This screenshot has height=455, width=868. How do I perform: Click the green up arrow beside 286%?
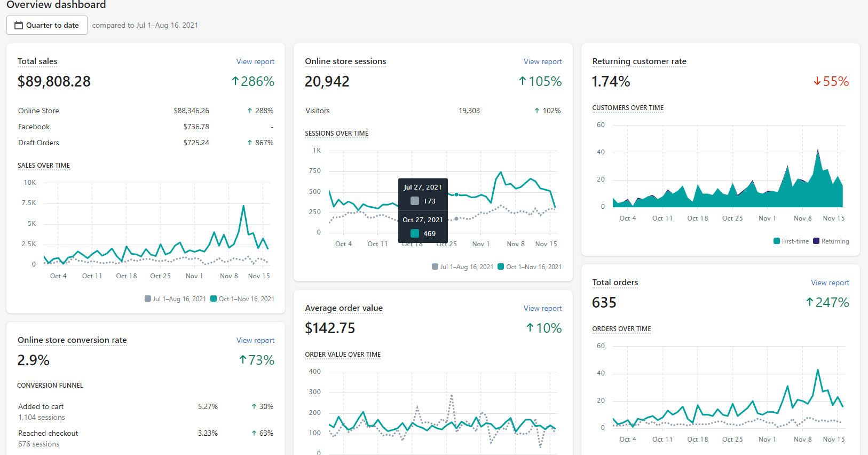pos(235,81)
